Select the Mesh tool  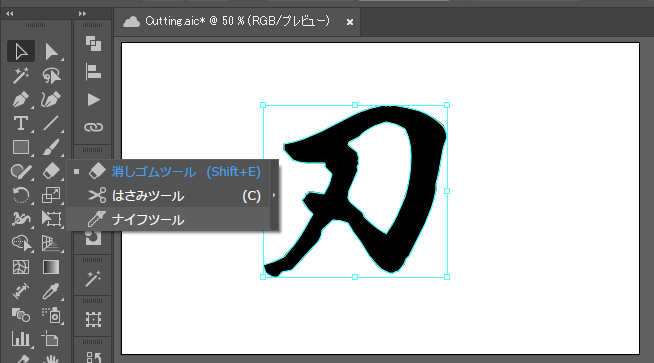click(x=20, y=267)
